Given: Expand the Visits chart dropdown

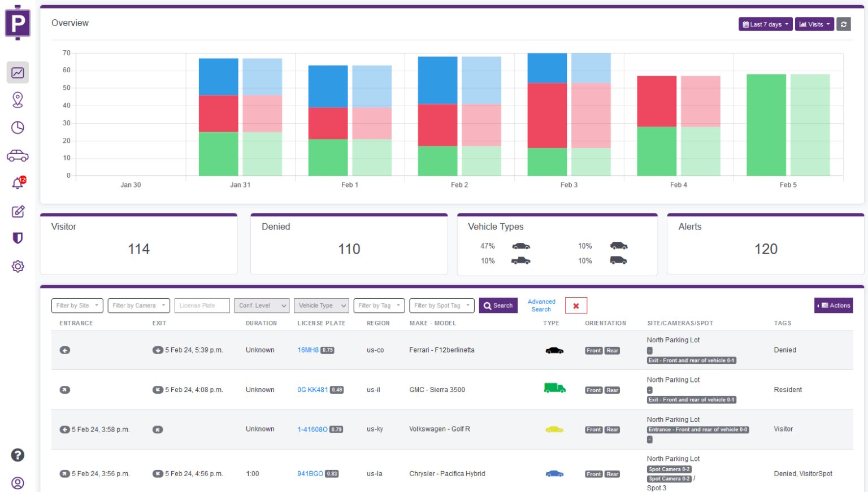Looking at the screenshot, I should pos(814,24).
